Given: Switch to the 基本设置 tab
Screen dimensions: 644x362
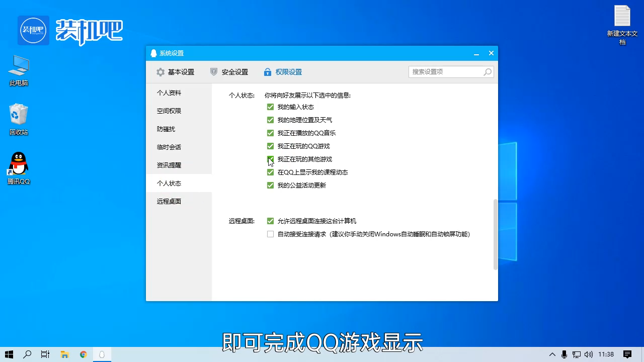Looking at the screenshot, I should (x=180, y=72).
